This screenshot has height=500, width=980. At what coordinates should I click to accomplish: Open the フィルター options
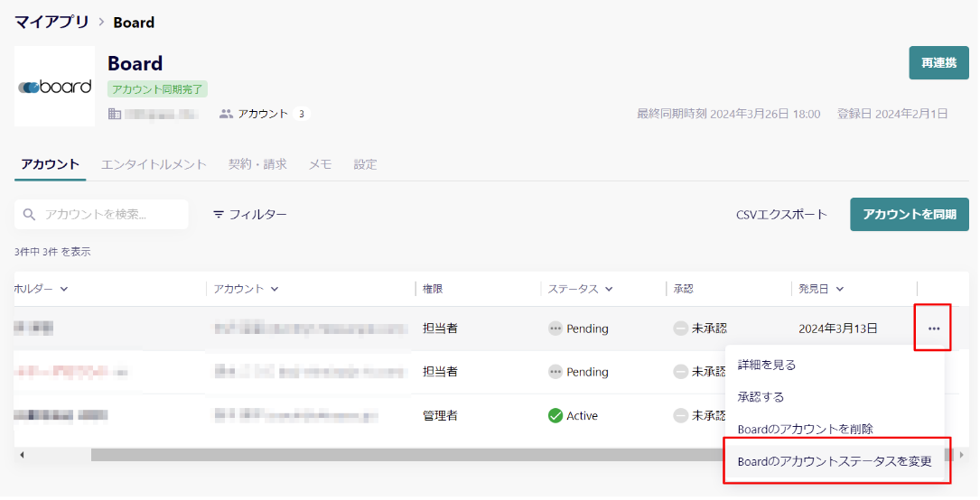click(x=250, y=215)
